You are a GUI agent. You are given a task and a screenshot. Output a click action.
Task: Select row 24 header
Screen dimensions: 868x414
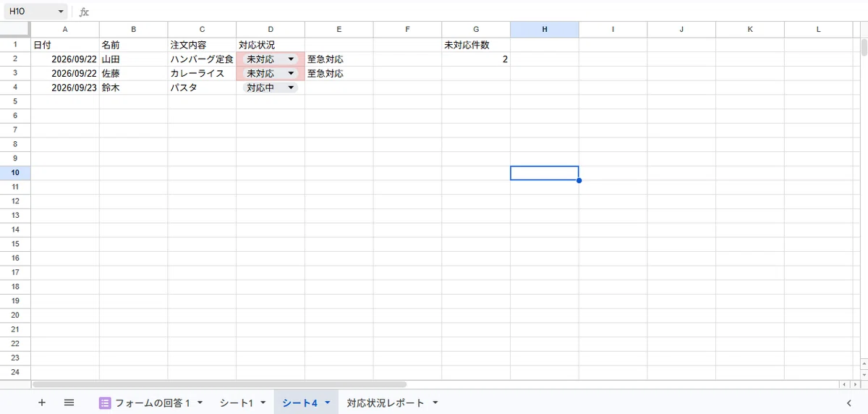(15, 372)
